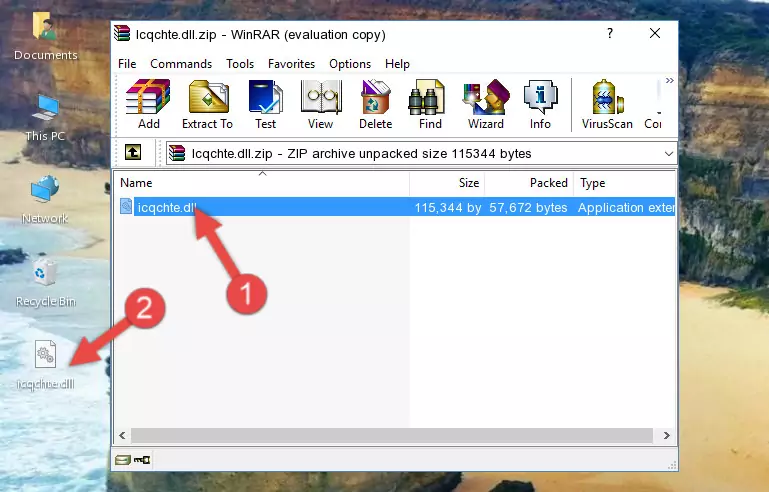Click the Delete toolbar icon
The image size is (769, 492).
point(376,104)
